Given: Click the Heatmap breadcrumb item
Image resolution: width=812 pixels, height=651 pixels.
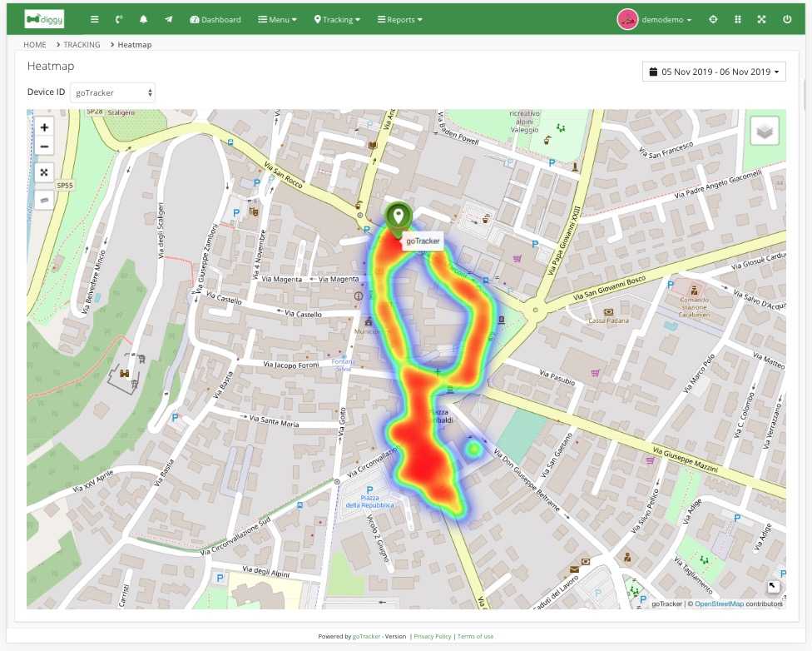Looking at the screenshot, I should coord(135,45).
